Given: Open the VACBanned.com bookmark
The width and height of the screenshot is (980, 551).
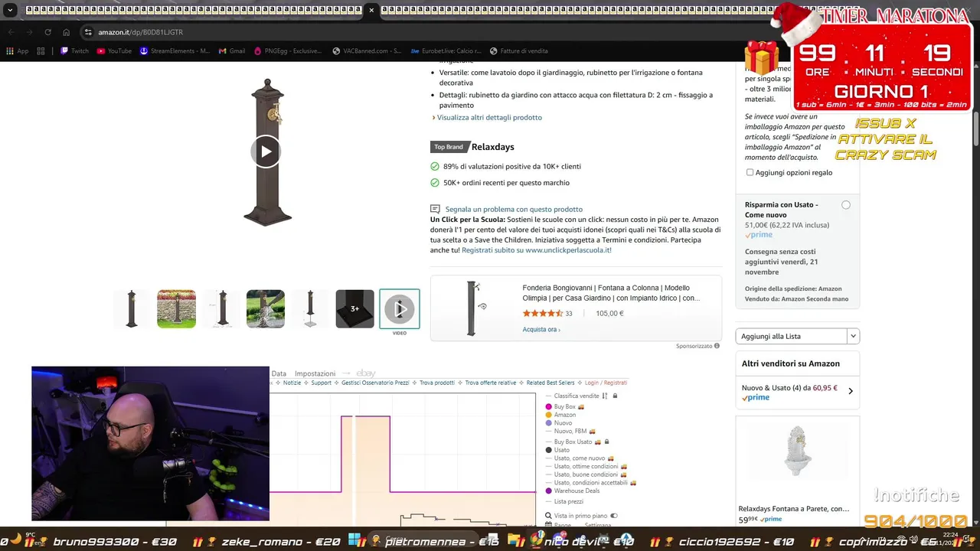Looking at the screenshot, I should pos(367,51).
